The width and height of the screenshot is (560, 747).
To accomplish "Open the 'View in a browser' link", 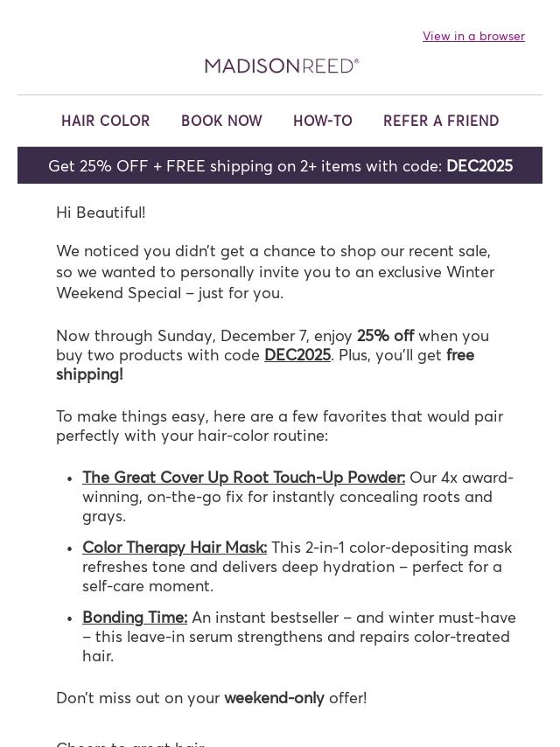I will pos(473,36).
